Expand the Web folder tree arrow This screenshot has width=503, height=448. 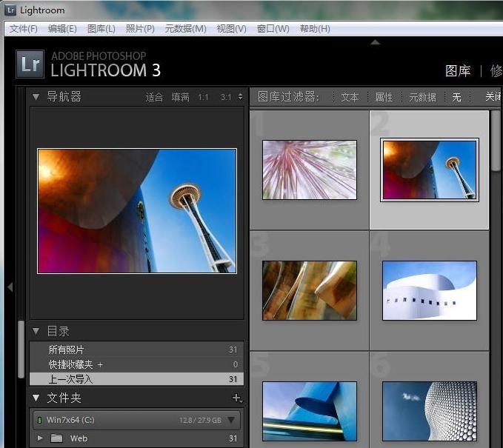pos(40,438)
